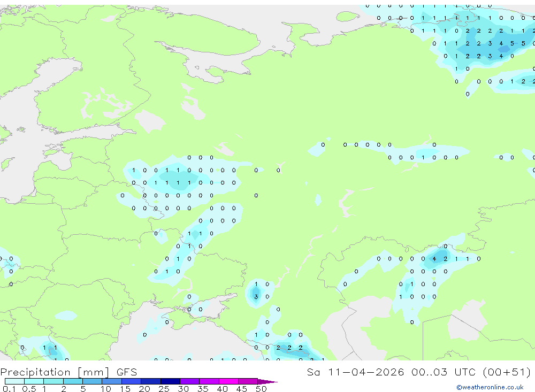This screenshot has width=535, height=392.
Task: Click the legend scale label '30'
Action: coord(183,389)
